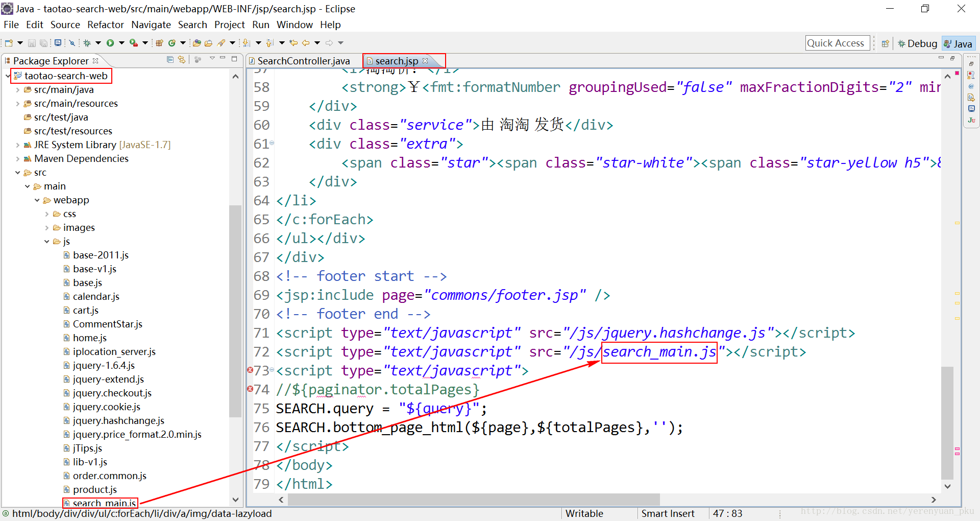This screenshot has width=980, height=521.
Task: Fold the code block at line 61
Action: [x=272, y=143]
